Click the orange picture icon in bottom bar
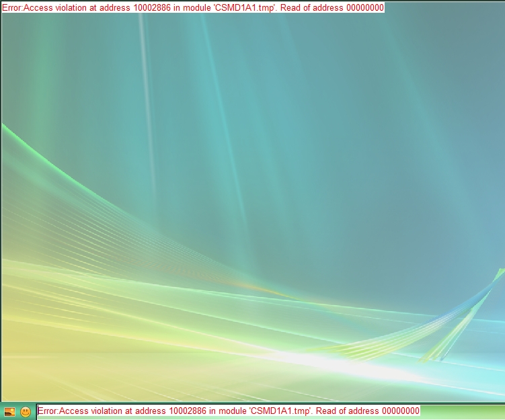 [9, 411]
